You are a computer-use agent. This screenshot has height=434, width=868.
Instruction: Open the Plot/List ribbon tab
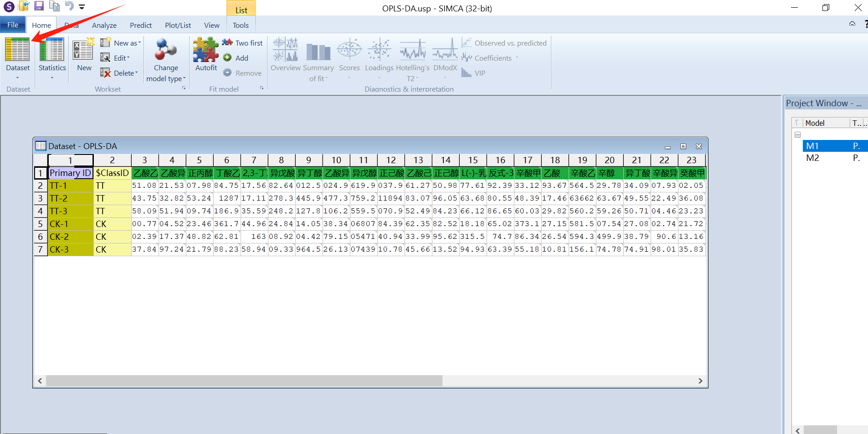tap(178, 26)
